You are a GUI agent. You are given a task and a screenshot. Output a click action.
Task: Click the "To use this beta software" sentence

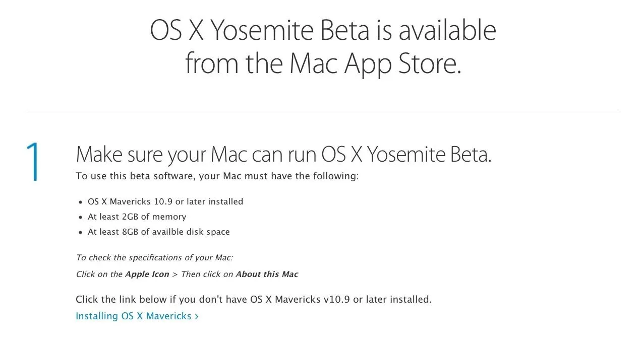point(217,176)
